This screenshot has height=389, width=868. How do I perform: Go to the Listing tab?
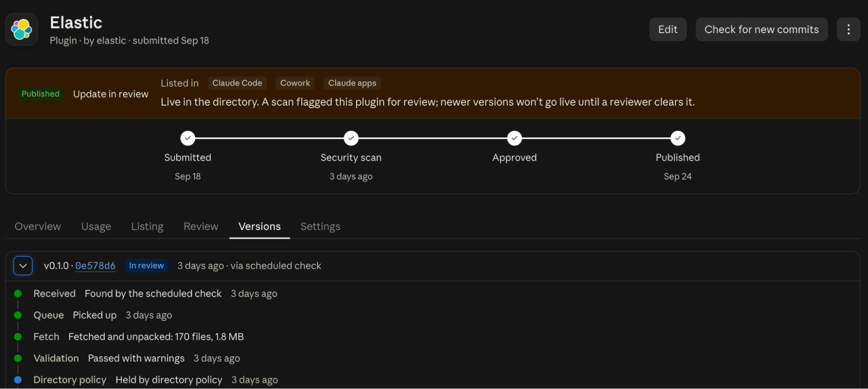[147, 226]
